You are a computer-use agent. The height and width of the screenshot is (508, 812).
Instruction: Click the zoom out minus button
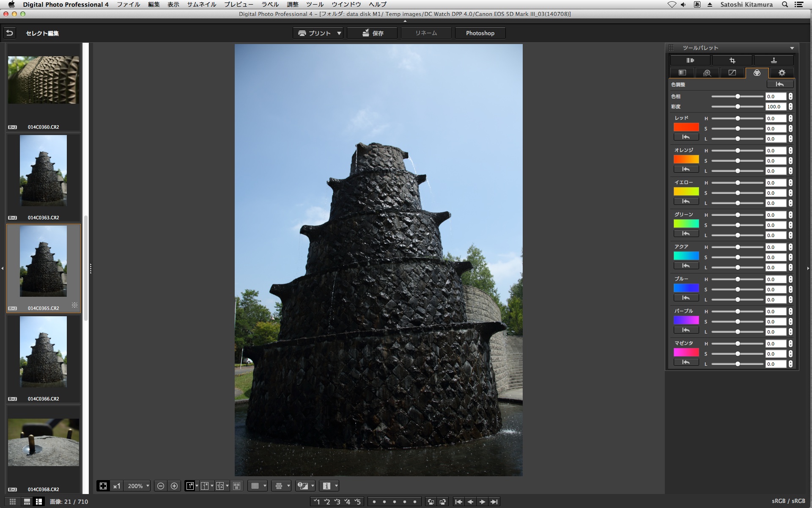(161, 486)
